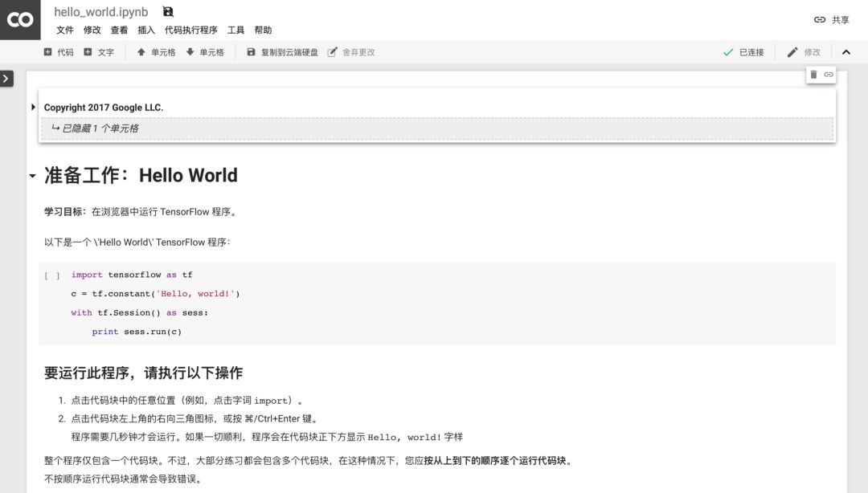The height and width of the screenshot is (493, 868).
Task: Click 已隐藏 1 个单元格 to reveal hidden cell
Action: click(436, 128)
